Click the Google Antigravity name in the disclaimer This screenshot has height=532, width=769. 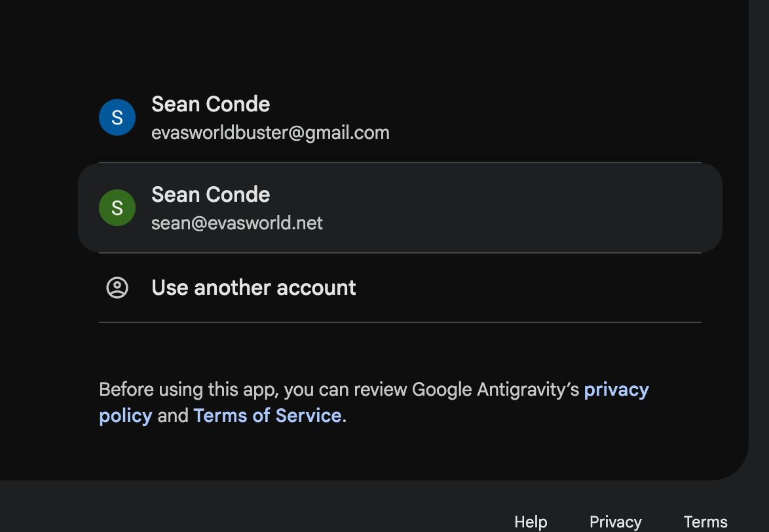495,390
